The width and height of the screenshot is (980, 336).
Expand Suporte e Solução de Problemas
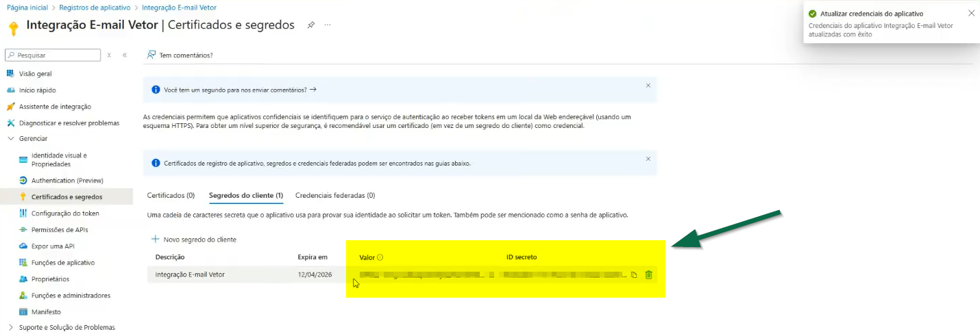coord(10,328)
